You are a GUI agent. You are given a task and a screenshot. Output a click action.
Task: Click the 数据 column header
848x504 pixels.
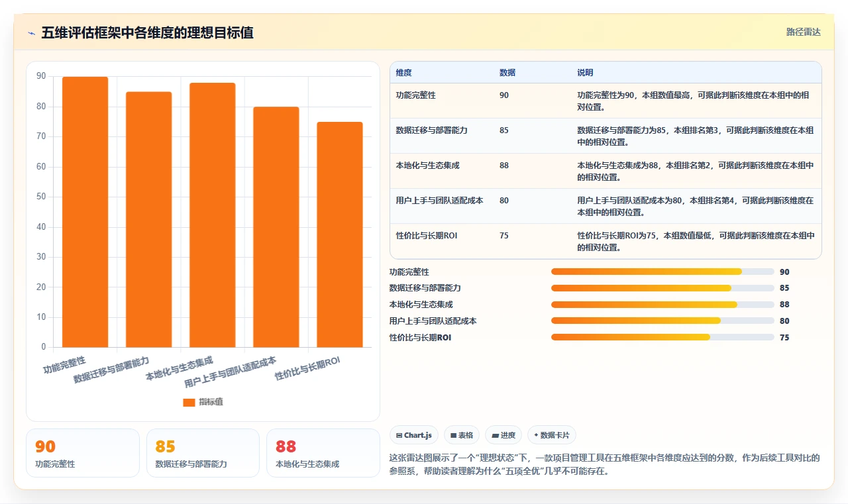click(507, 73)
